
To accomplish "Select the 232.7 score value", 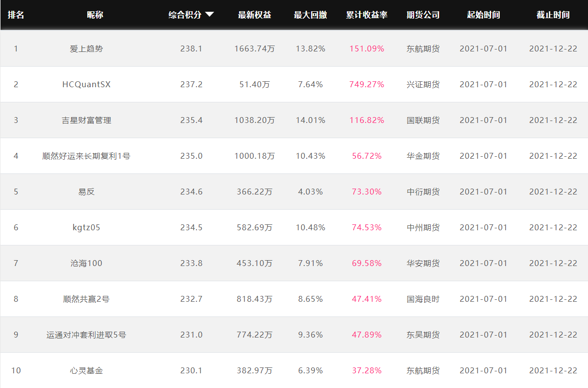I will tap(191, 299).
